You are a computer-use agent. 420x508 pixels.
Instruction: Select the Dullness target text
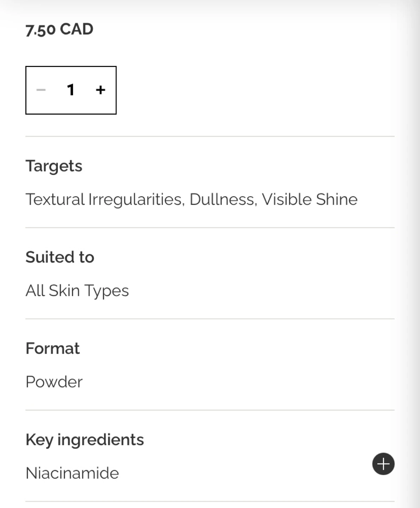click(223, 199)
